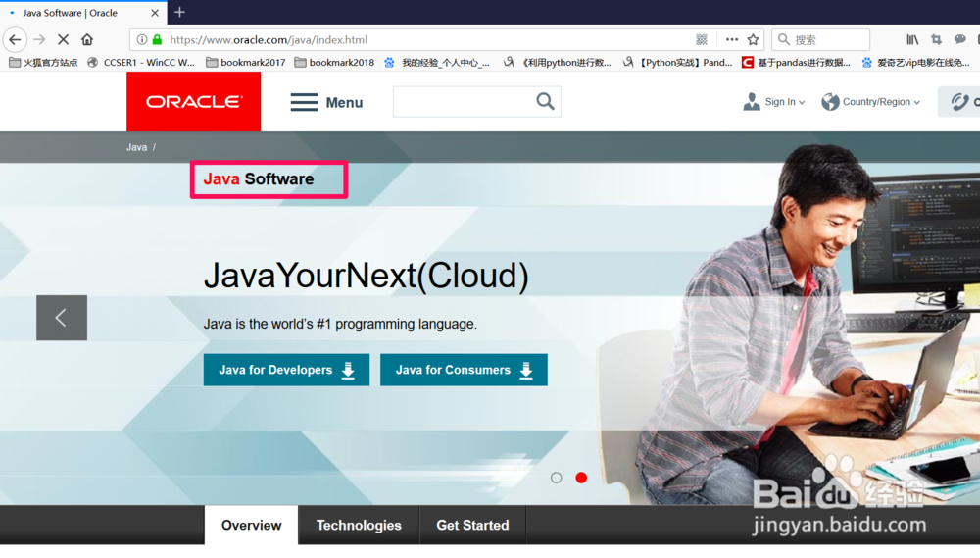
Task: Switch to the Get Started tab
Action: [472, 525]
